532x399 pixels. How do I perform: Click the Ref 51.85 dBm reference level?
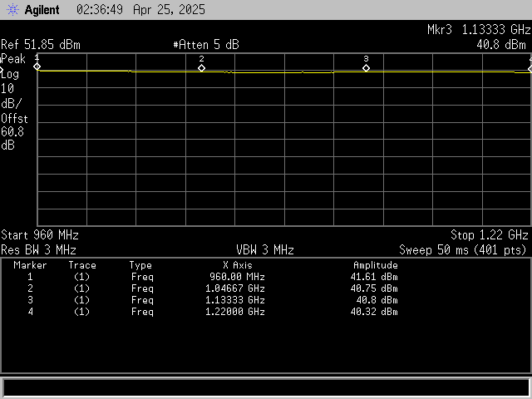coord(41,44)
